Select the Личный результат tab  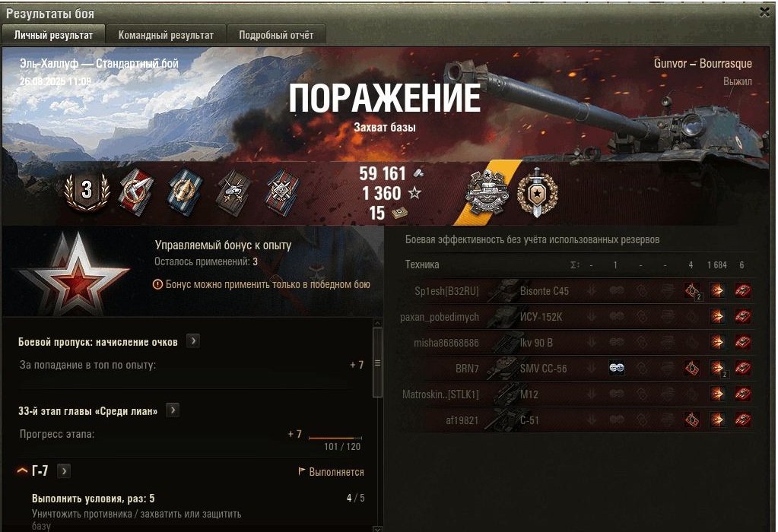pos(53,35)
